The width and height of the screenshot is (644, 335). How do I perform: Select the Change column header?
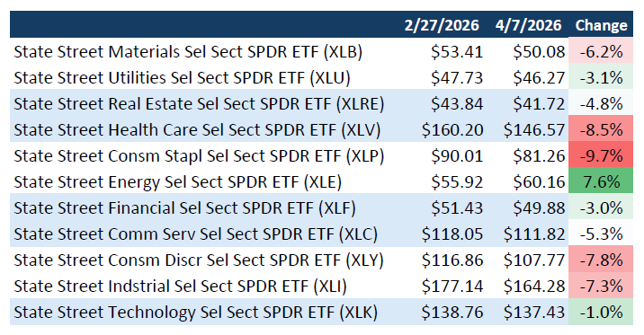coord(602,25)
